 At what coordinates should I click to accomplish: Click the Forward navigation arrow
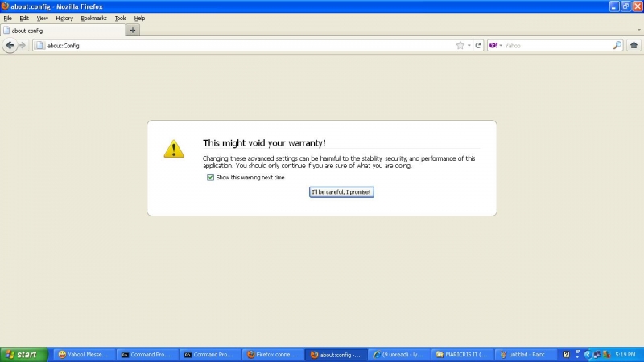point(23,45)
